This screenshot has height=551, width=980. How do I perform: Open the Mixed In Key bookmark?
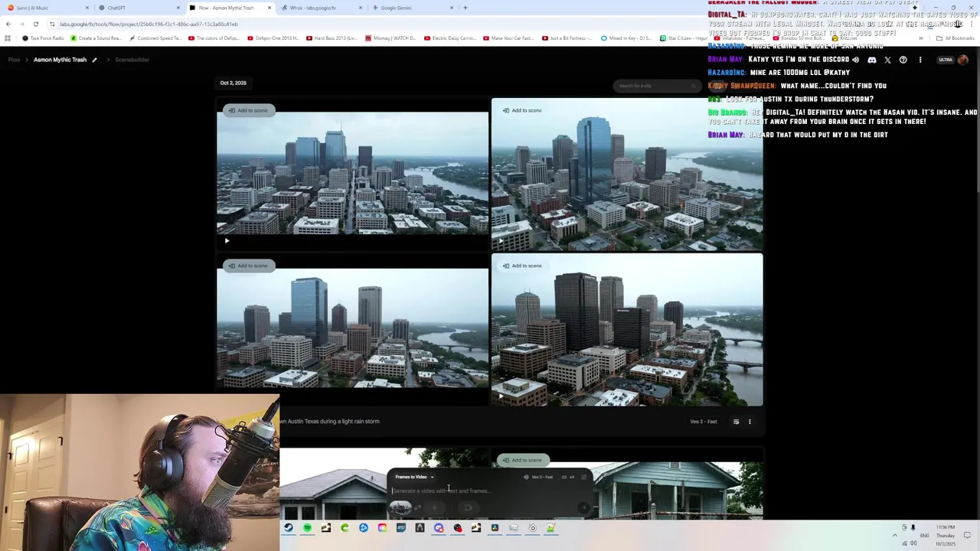coord(627,38)
